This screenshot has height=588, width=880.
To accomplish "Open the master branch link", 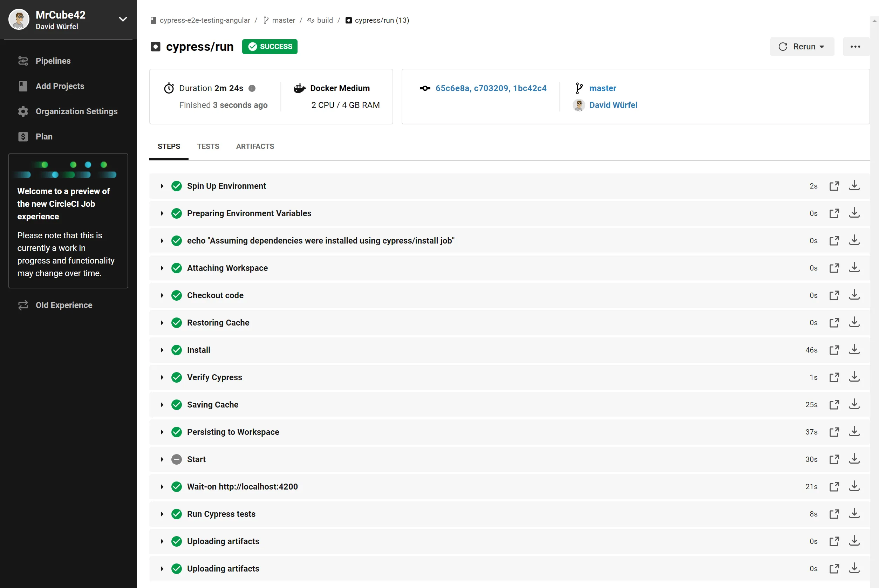I will (x=602, y=88).
